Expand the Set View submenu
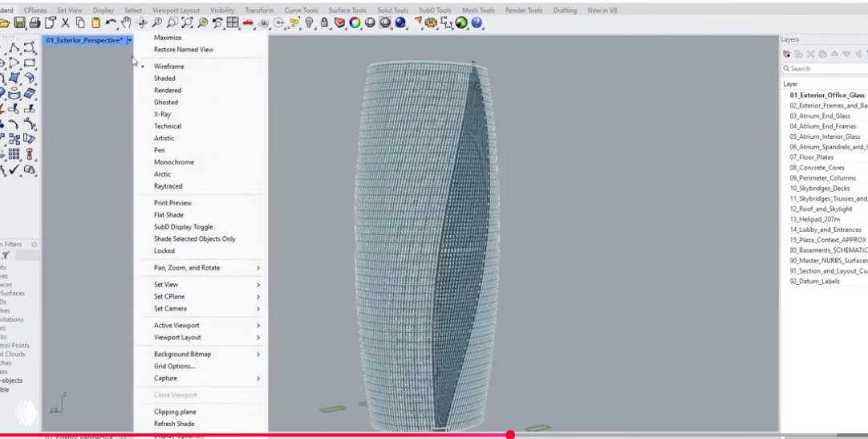The width and height of the screenshot is (868, 439). (x=201, y=285)
